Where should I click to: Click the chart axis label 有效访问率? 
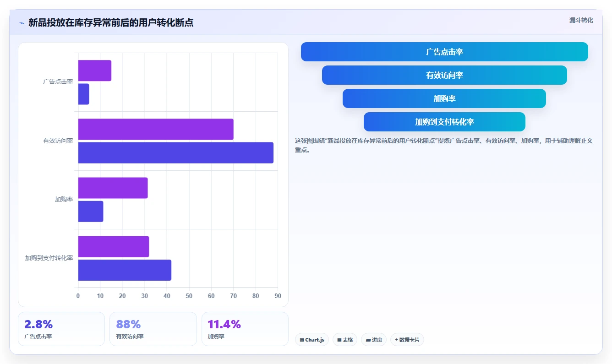point(58,141)
